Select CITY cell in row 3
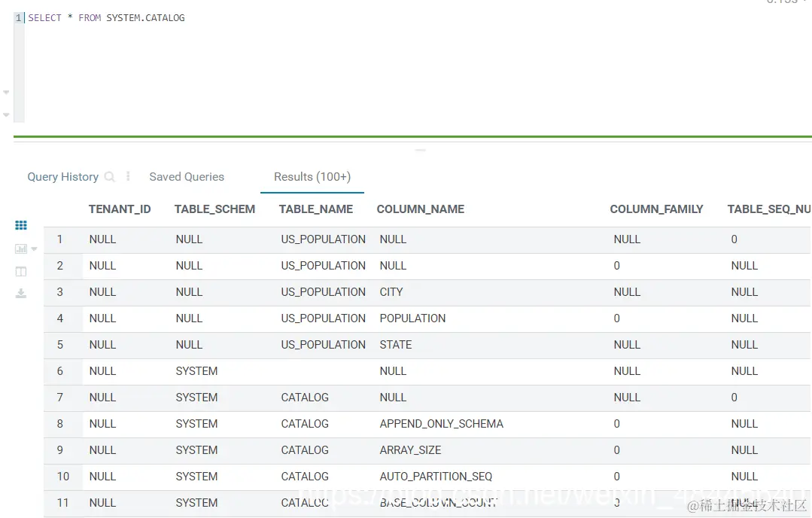The width and height of the screenshot is (812, 518). 391,292
